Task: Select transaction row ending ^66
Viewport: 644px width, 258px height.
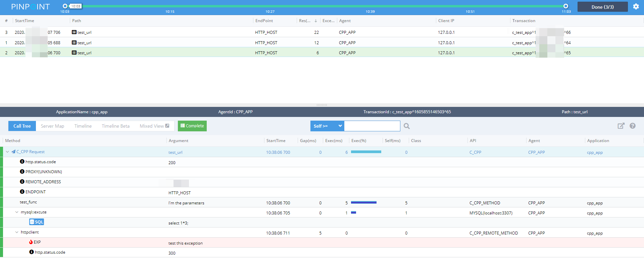Action: pos(322,32)
